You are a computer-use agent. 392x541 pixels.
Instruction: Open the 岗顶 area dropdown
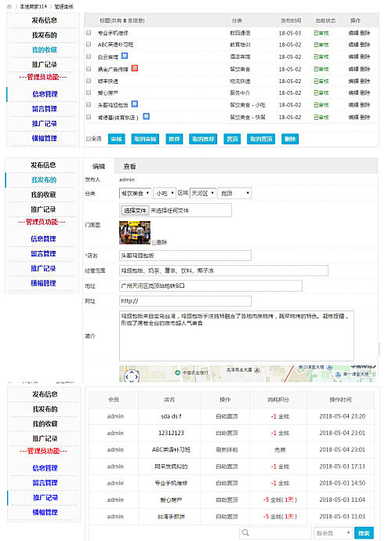[234, 193]
